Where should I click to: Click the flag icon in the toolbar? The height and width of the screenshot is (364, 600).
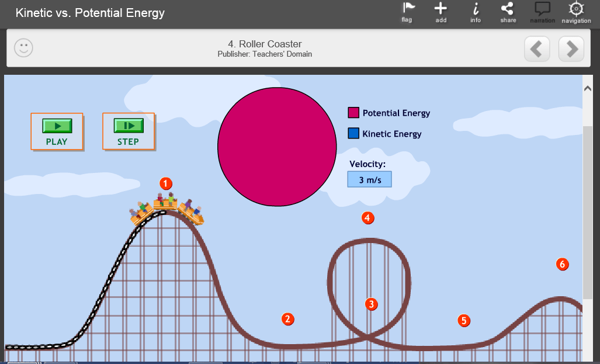407,9
